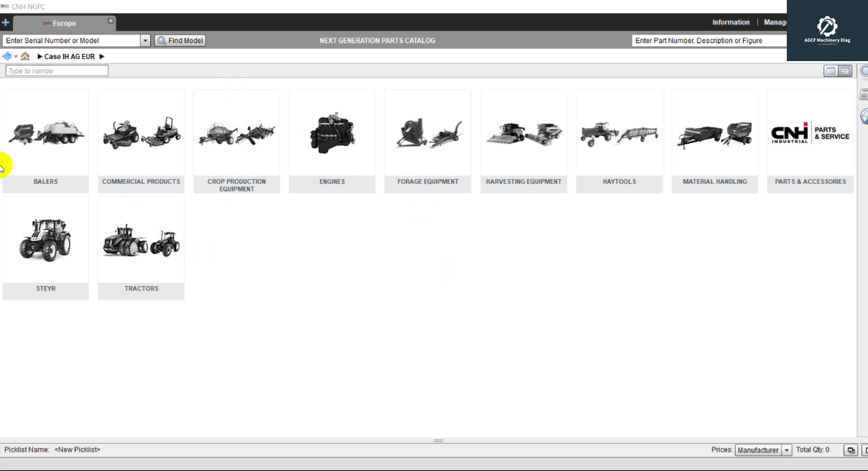This screenshot has height=471, width=868.
Task: Open the Manage menu at top right
Action: pos(776,22)
